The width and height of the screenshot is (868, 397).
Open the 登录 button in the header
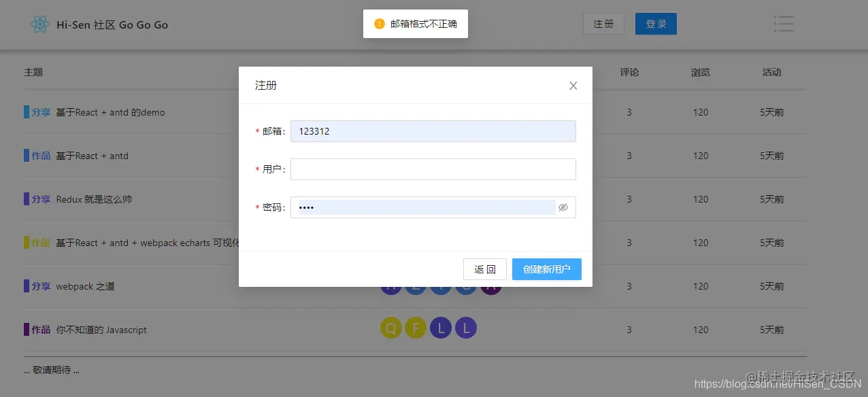click(x=655, y=23)
